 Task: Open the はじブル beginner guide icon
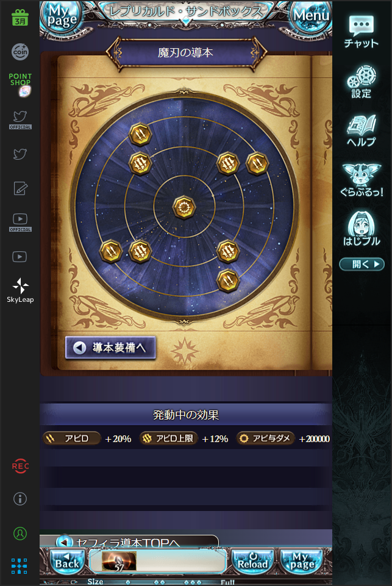point(362,229)
